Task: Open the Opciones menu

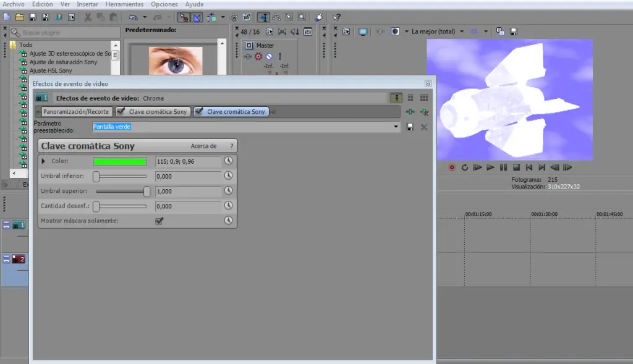Action: (x=164, y=4)
